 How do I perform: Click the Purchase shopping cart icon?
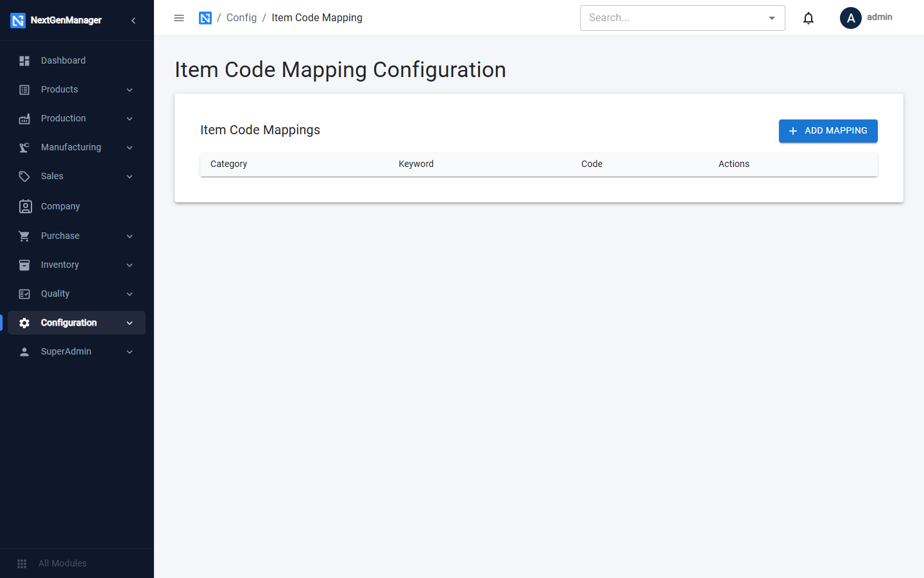click(24, 236)
